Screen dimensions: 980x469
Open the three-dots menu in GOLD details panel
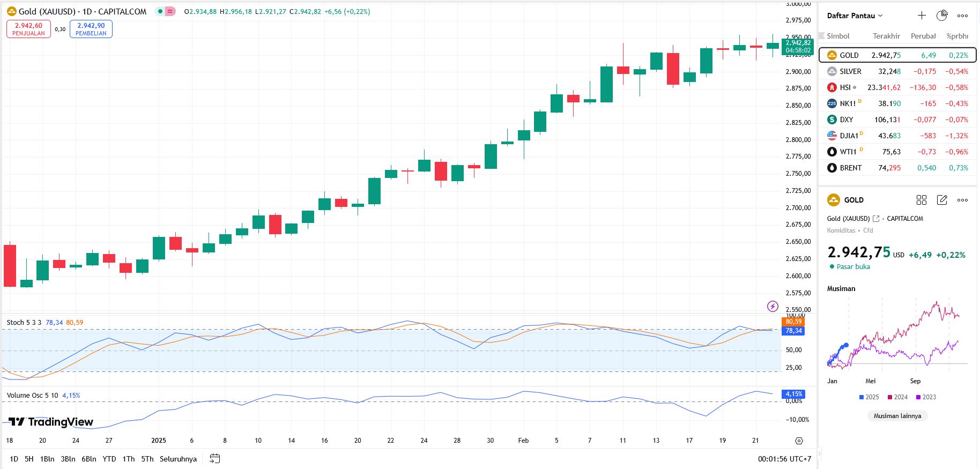click(963, 200)
